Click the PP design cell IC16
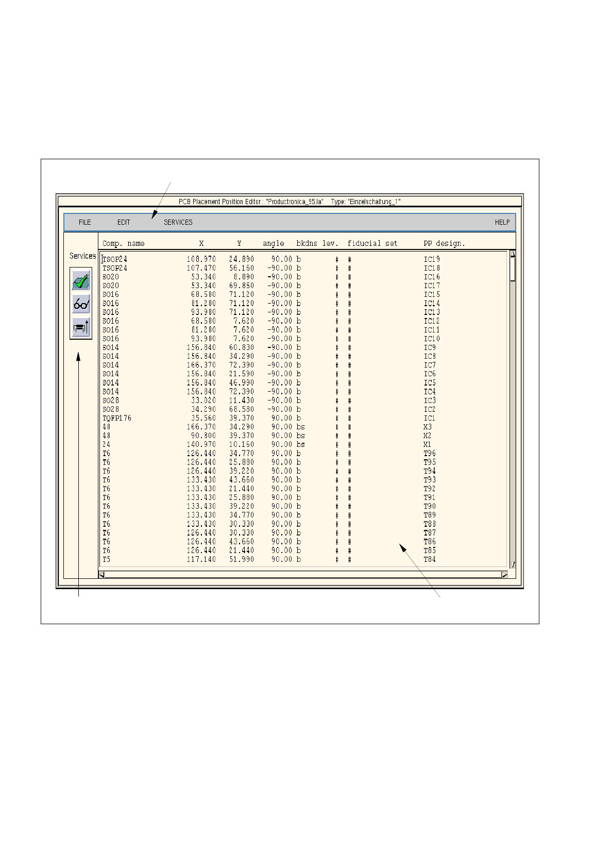The image size is (612, 868). coord(432,277)
